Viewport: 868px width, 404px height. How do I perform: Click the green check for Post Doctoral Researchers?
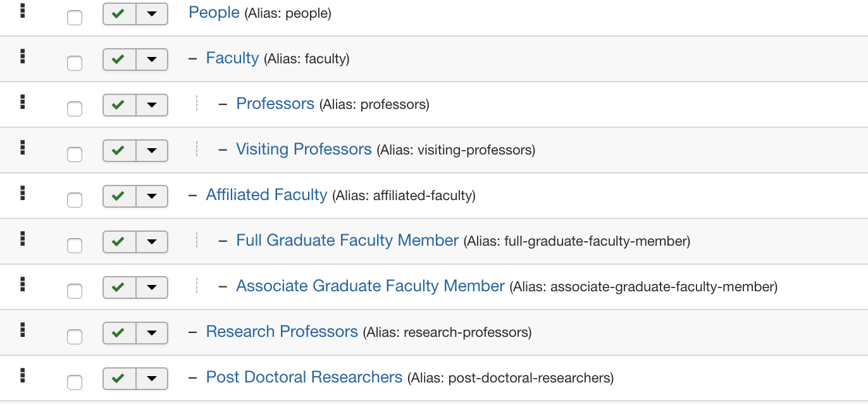tap(119, 378)
